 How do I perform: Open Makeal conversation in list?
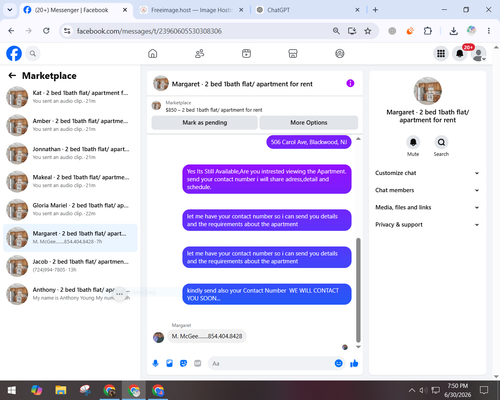[x=70, y=181]
